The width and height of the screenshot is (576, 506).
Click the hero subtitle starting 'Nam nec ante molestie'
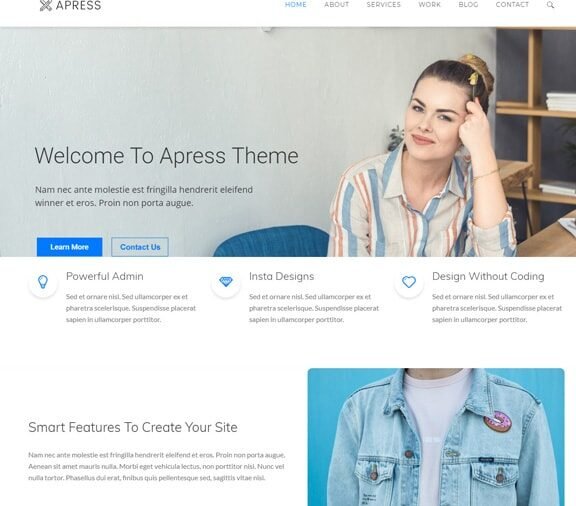144,196
